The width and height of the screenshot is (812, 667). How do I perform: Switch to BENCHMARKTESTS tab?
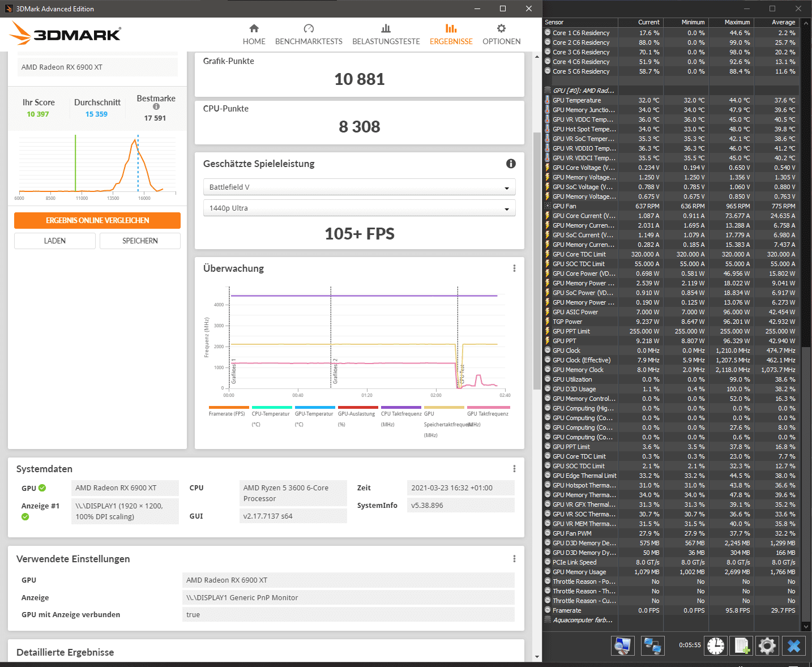(309, 35)
